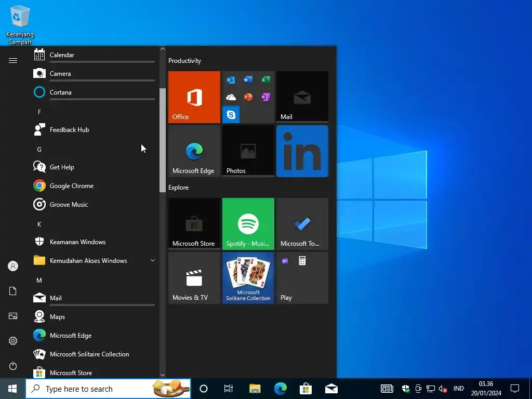
Task: Click the app list scroll down arrow
Action: click(x=163, y=375)
